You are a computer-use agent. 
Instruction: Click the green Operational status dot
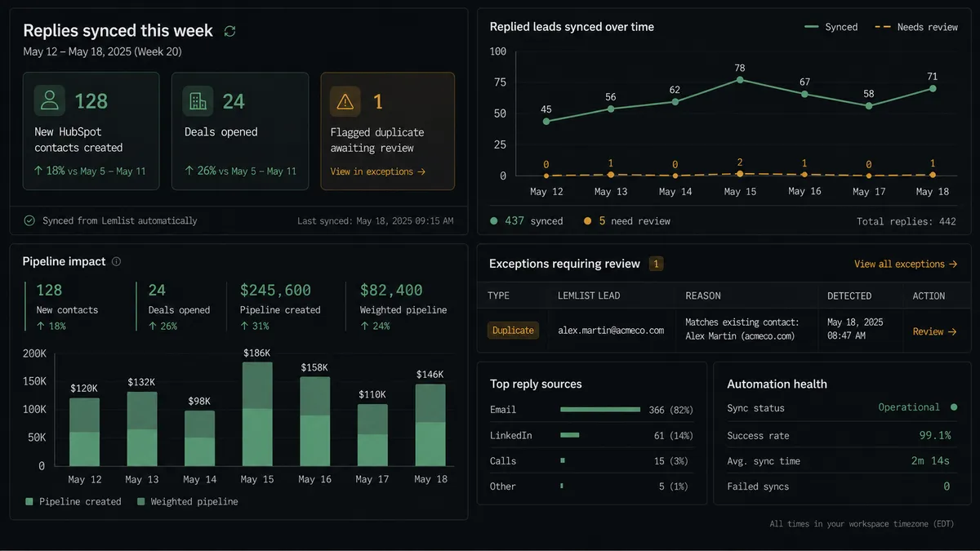(953, 407)
